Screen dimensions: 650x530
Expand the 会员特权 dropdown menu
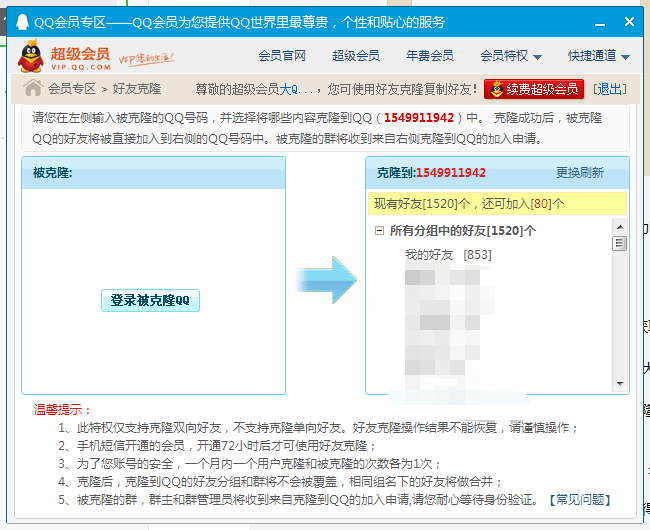click(511, 56)
